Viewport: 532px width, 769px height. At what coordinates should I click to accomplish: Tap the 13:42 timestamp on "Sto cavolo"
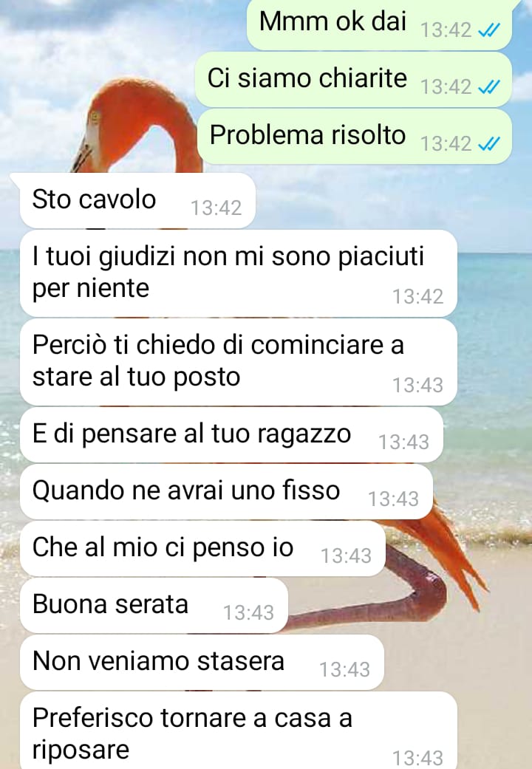[x=216, y=208]
